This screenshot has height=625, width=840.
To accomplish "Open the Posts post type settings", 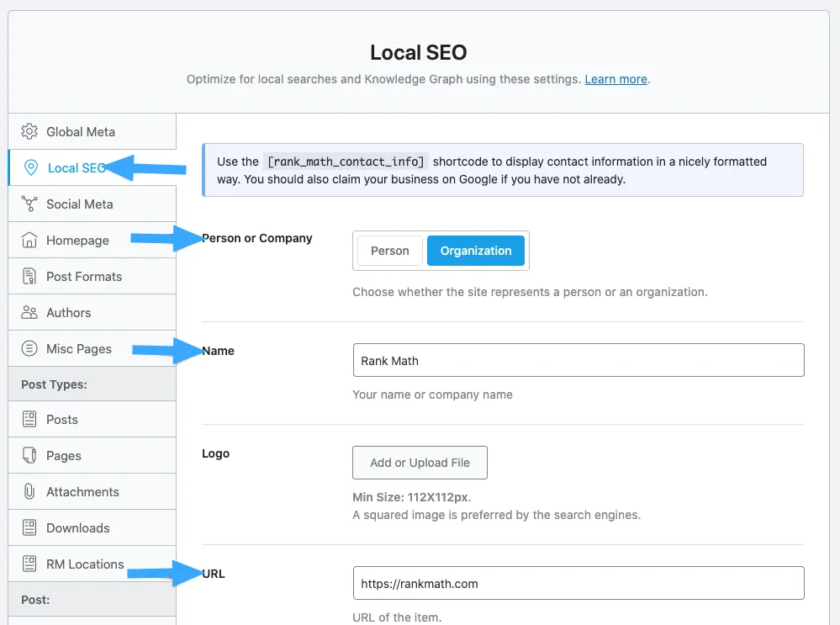I will point(92,419).
